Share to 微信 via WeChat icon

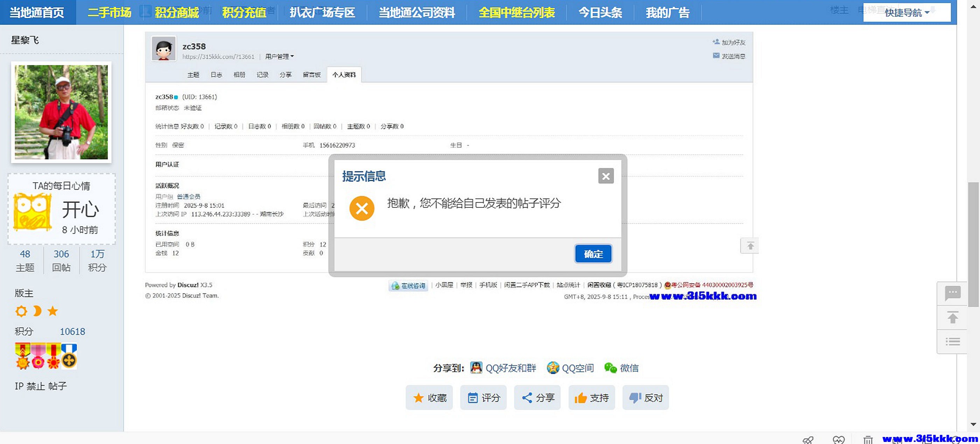coord(611,367)
